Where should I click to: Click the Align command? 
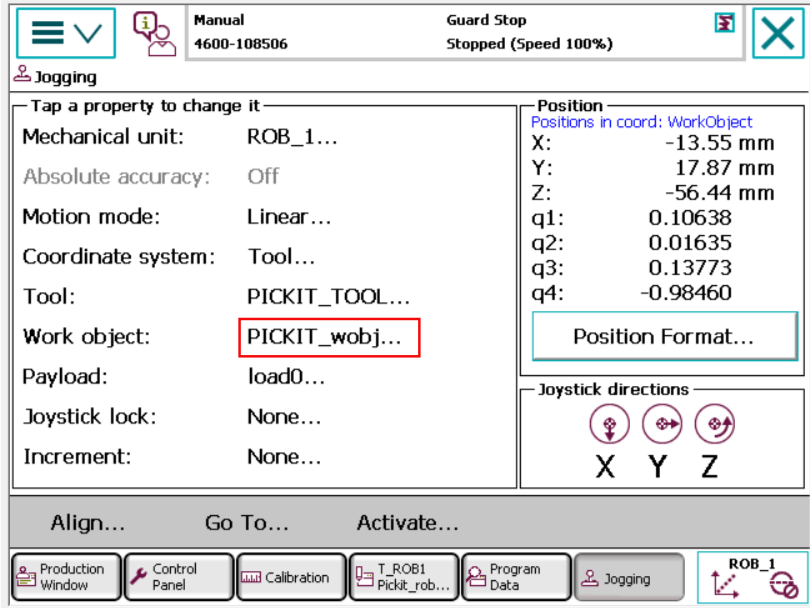click(x=88, y=523)
